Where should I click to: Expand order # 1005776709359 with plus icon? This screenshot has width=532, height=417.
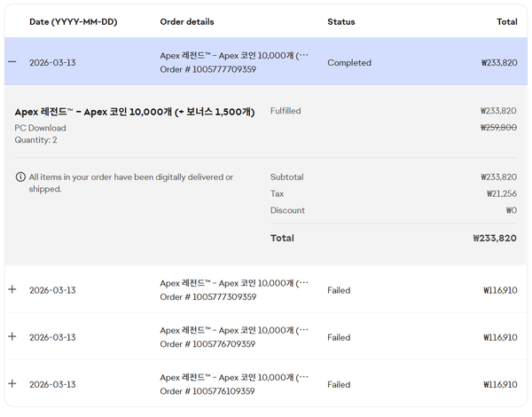(x=12, y=336)
